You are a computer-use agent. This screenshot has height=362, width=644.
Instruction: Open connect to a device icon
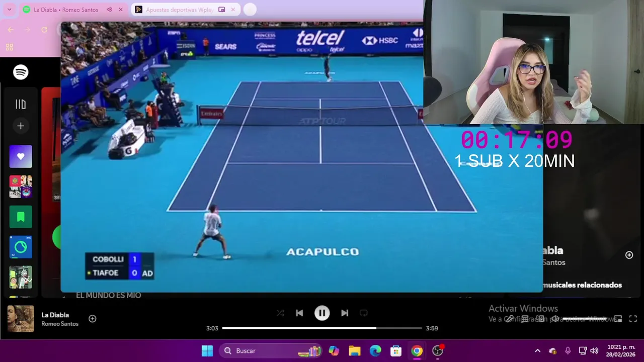tap(540, 319)
